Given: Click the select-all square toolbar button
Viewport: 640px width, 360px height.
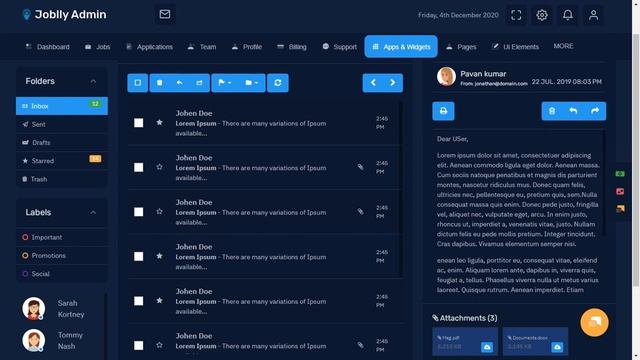Looking at the screenshot, I should click(138, 83).
